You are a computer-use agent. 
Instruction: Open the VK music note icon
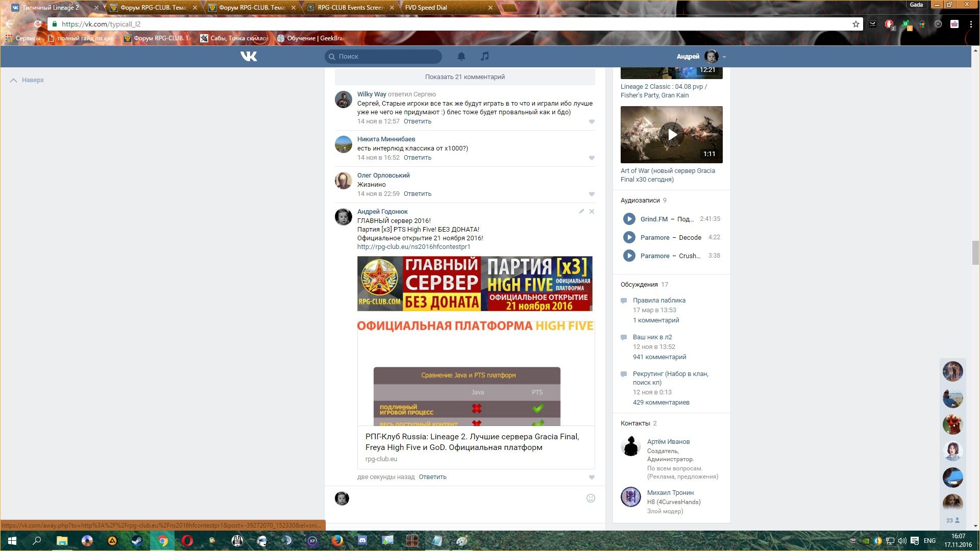tap(485, 56)
